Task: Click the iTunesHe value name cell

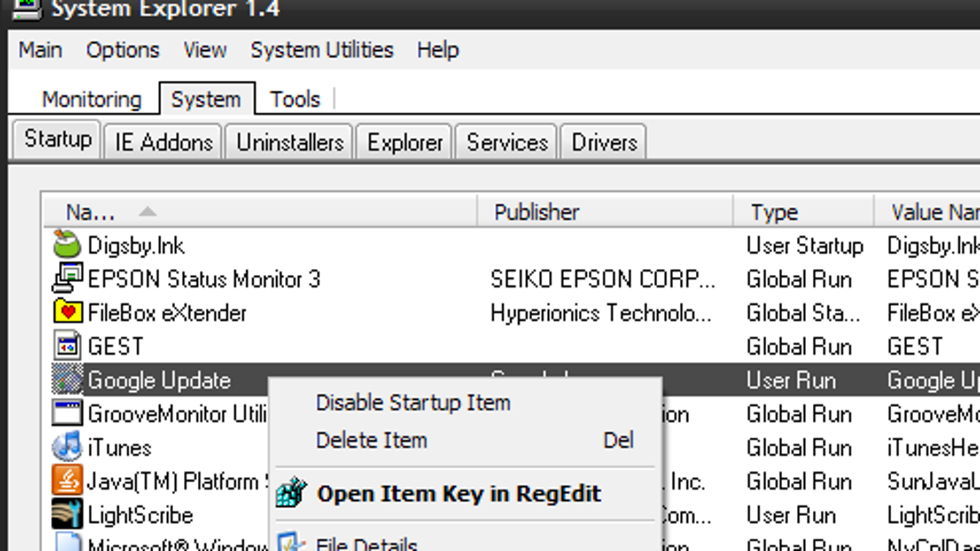Action: coord(933,448)
